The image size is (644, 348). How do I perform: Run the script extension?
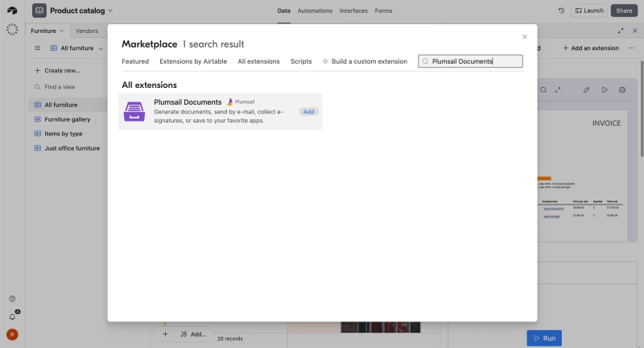coord(544,338)
